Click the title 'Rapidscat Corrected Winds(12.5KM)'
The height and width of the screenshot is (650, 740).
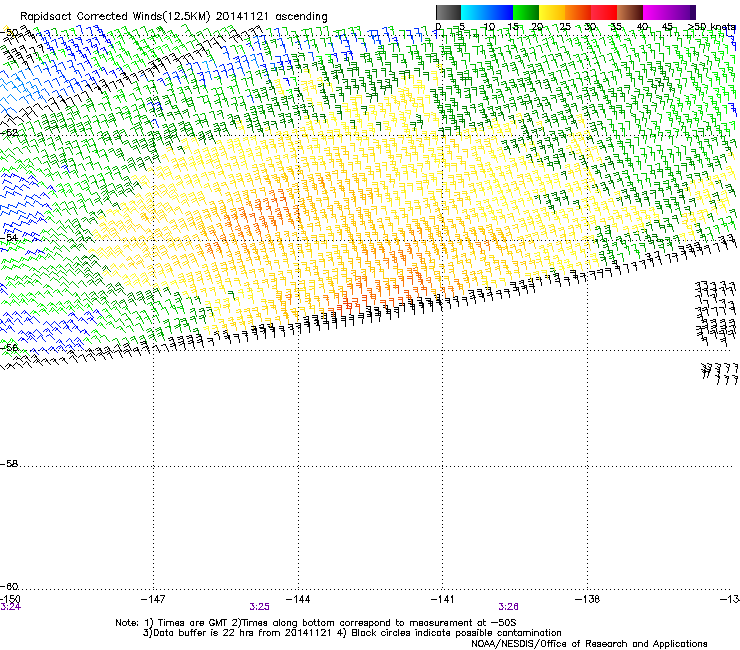click(115, 17)
